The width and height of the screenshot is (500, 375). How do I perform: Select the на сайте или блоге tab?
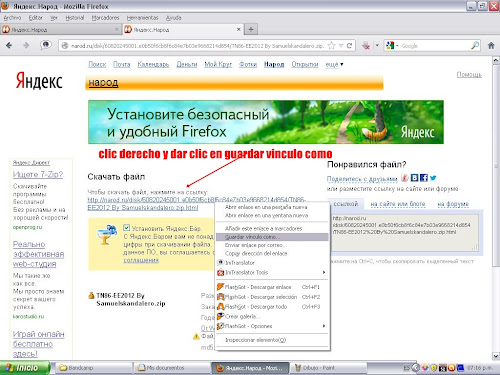pos(398,204)
